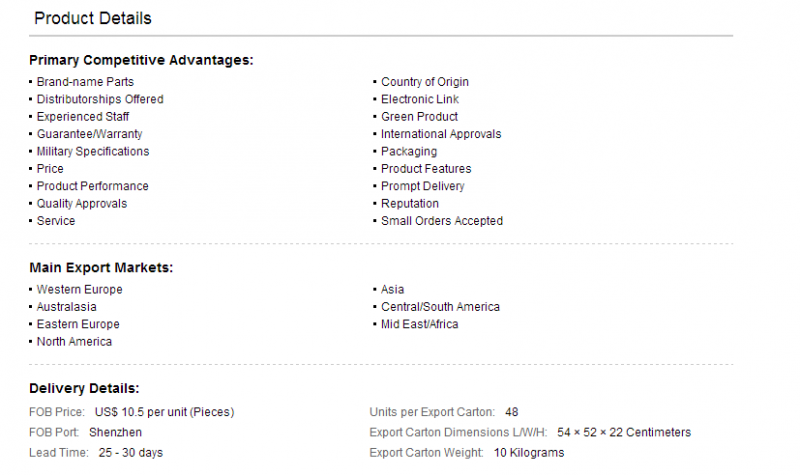Open Central/South America market
800x475 pixels.
point(440,307)
